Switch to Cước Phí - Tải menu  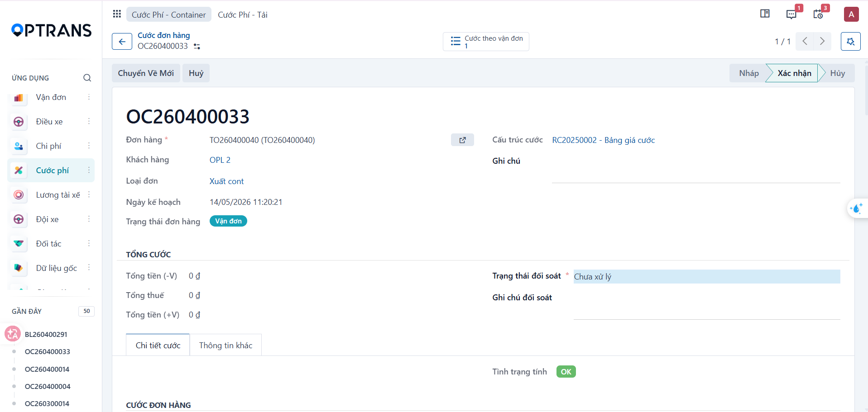[x=243, y=14]
